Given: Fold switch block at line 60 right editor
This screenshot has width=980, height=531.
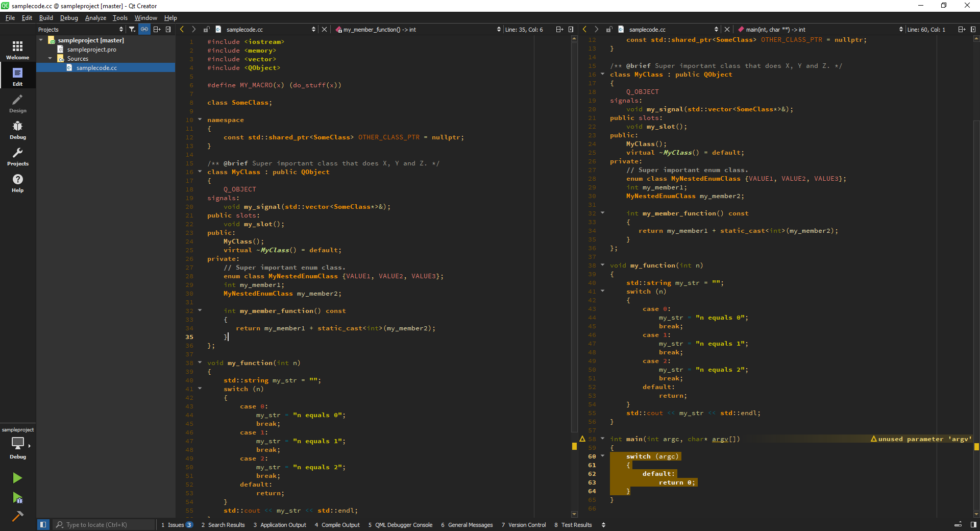Looking at the screenshot, I should tap(602, 456).
